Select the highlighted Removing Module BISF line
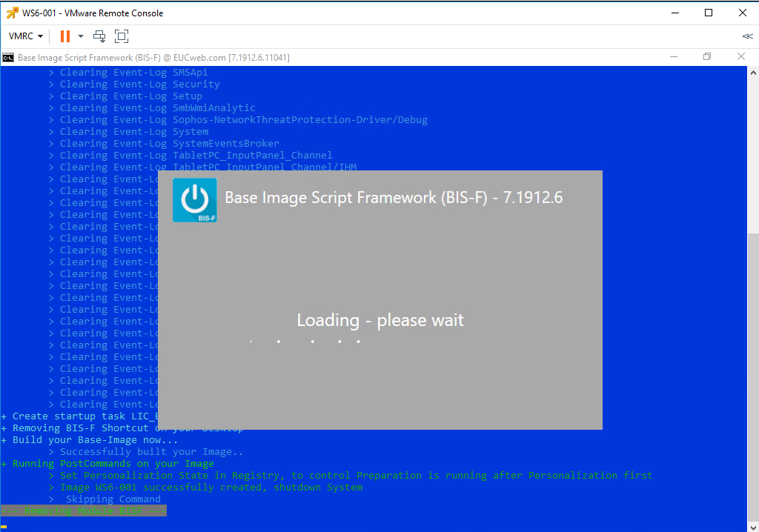Viewport: 759px width, 532px height. coord(83,511)
